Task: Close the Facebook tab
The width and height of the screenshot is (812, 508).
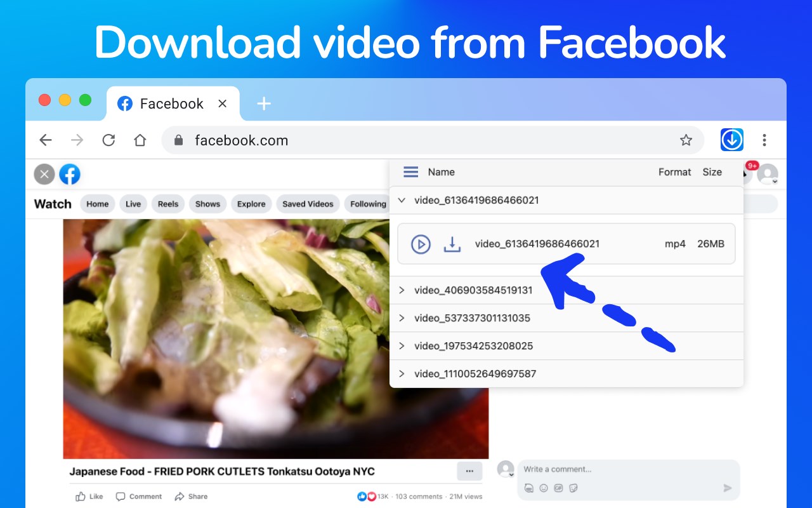Action: pyautogui.click(x=222, y=104)
